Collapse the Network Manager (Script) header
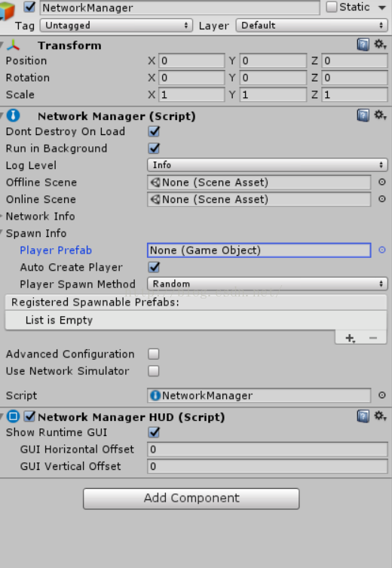392x568 pixels. point(2,116)
